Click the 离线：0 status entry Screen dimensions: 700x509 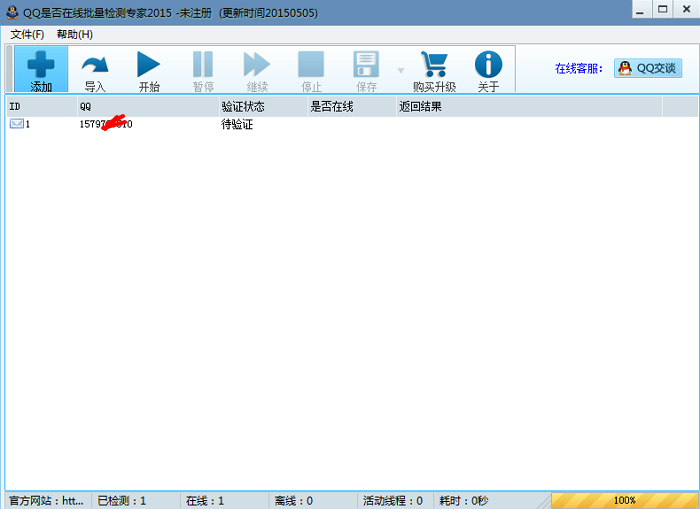(x=294, y=501)
